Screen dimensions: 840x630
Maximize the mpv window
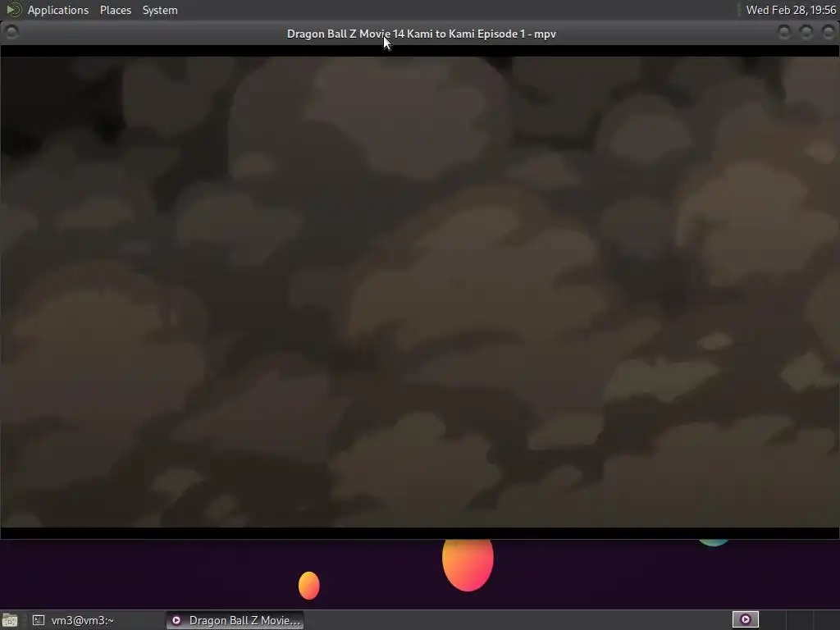click(x=806, y=33)
